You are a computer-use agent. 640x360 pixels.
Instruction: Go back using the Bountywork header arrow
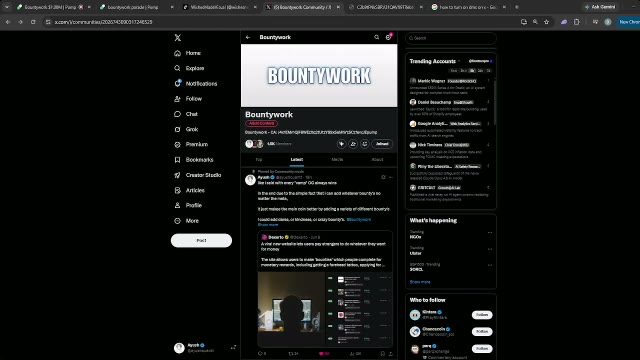coord(248,37)
